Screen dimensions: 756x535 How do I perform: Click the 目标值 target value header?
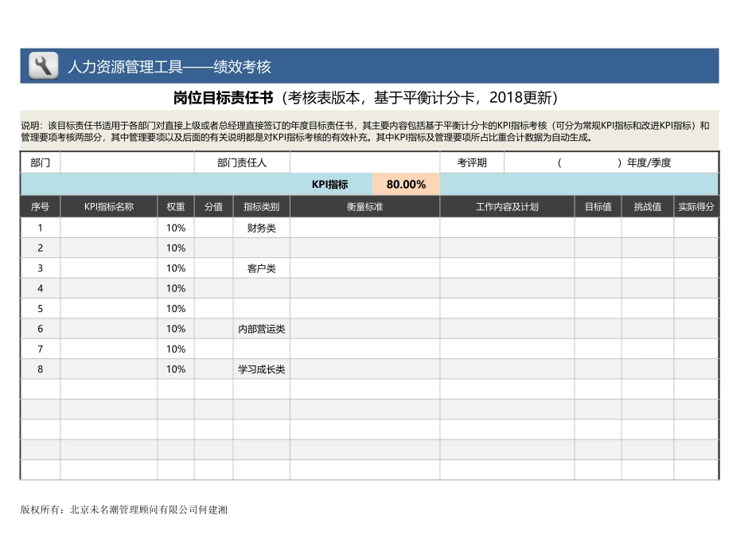[x=597, y=205]
